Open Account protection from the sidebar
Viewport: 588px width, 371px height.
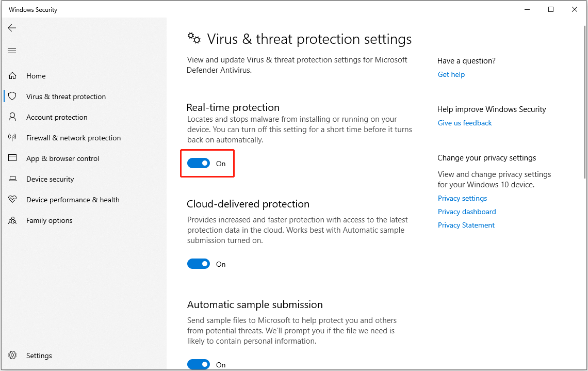click(12, 117)
